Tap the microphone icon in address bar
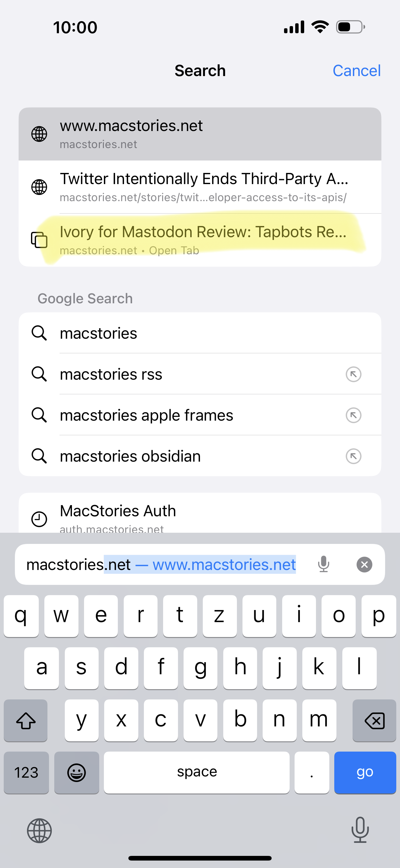400x868 pixels. pyautogui.click(x=324, y=564)
